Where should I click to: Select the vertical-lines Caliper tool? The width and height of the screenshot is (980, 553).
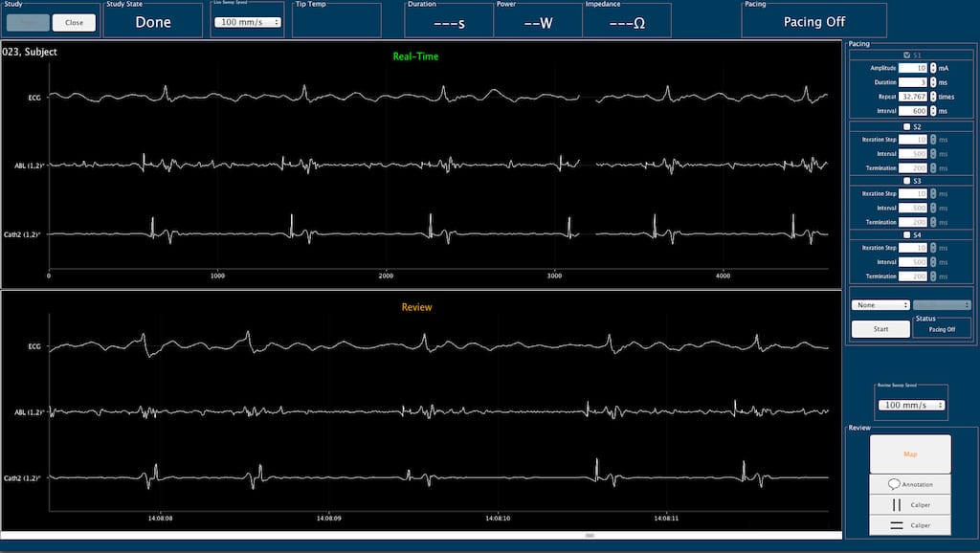(910, 505)
